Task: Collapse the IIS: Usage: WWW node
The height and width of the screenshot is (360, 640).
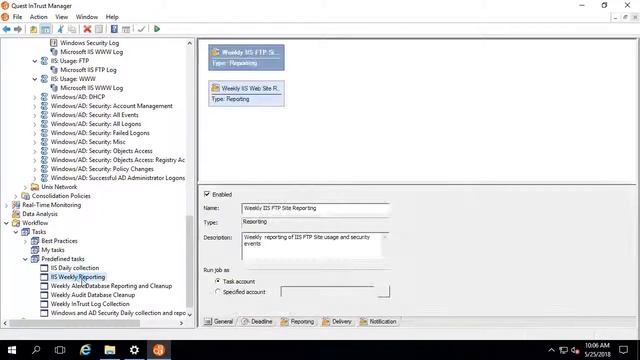Action: click(x=35, y=79)
